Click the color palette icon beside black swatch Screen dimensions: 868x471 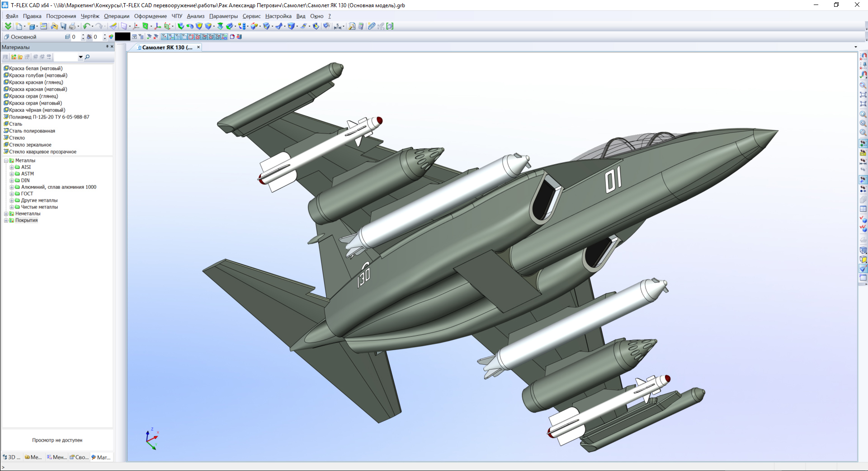111,37
